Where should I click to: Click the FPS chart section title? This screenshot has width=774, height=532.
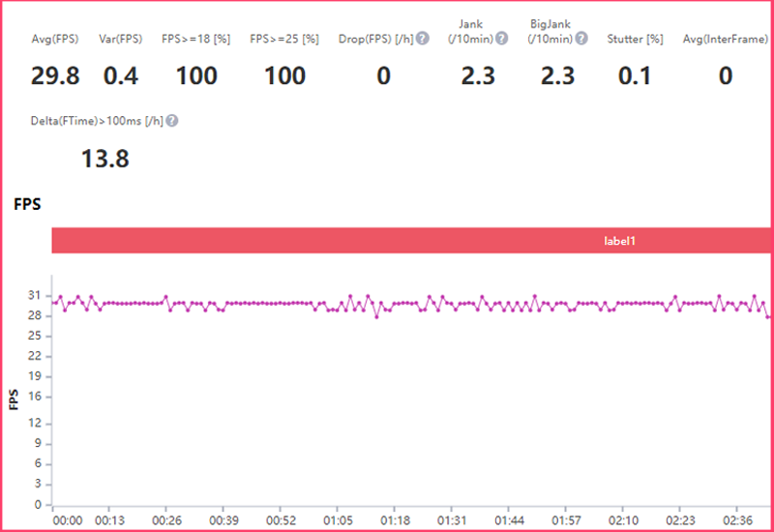27,204
